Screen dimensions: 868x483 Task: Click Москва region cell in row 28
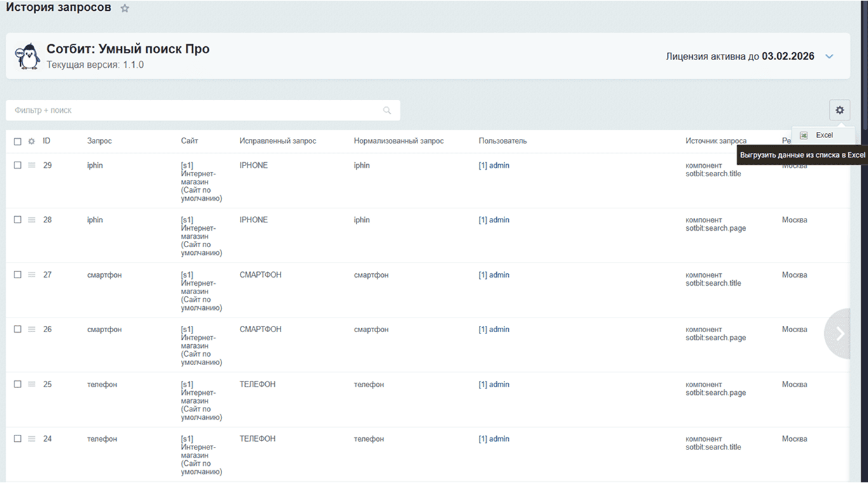point(794,220)
